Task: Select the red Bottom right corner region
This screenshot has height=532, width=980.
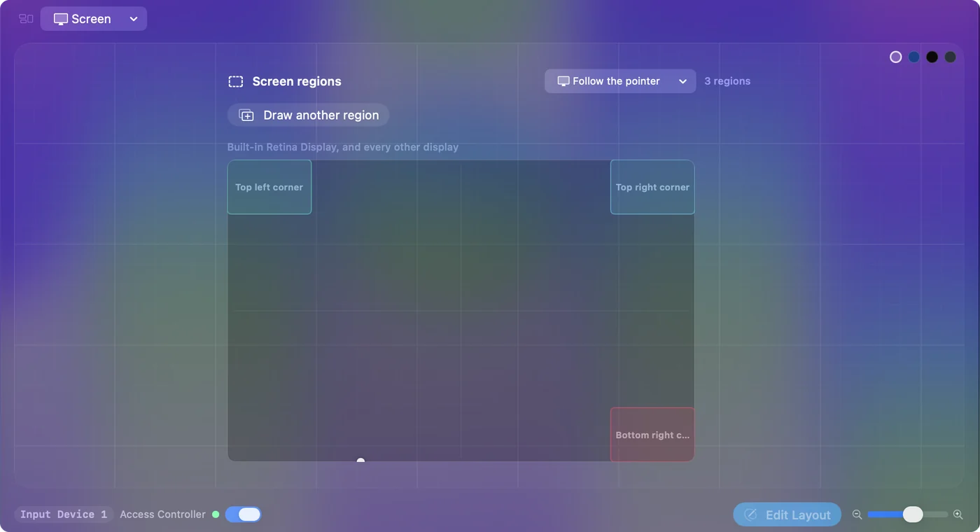Action: point(652,435)
